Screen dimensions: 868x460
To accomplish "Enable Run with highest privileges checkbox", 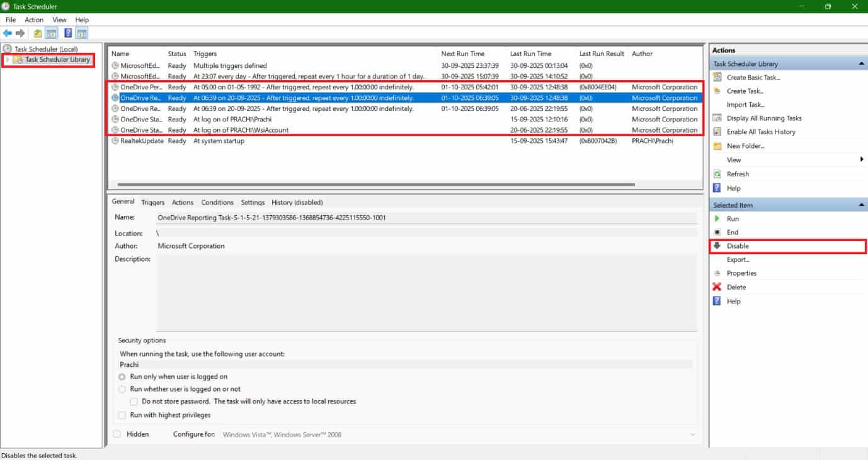I will point(122,415).
